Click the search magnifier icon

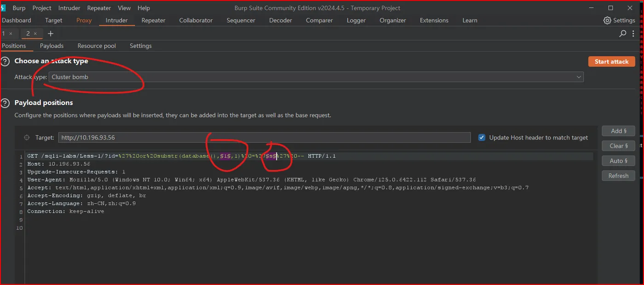623,34
